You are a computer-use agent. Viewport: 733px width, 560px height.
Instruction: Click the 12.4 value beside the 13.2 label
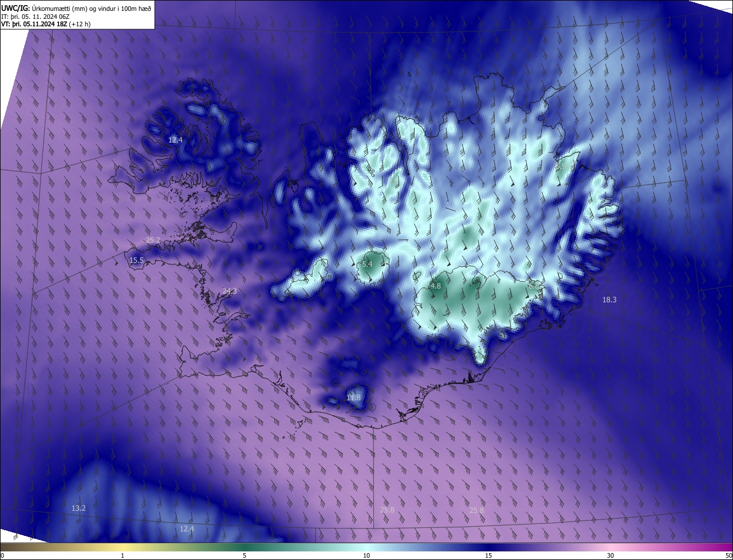(x=187, y=529)
